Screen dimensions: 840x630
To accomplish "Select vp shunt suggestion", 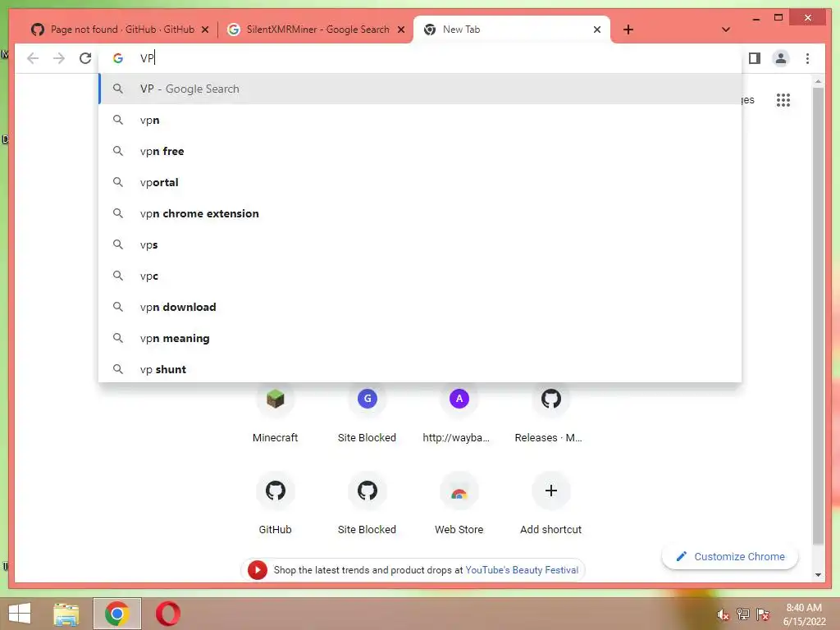I will [x=421, y=369].
